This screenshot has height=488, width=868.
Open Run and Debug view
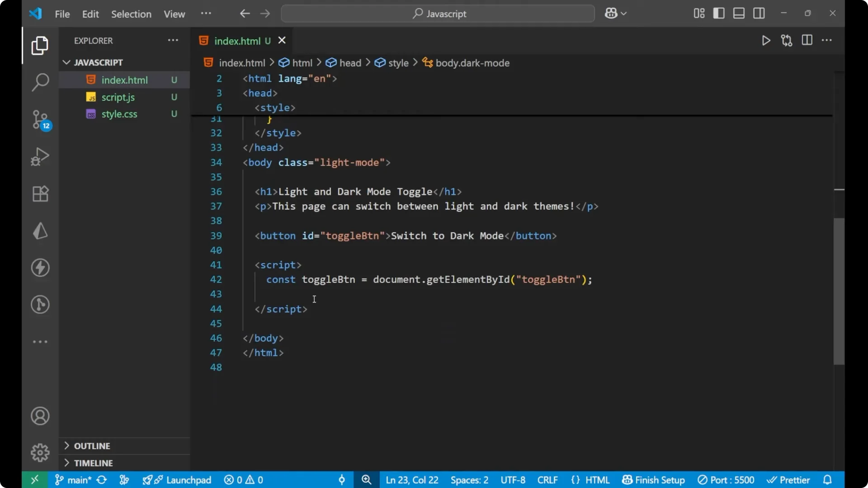tap(40, 156)
